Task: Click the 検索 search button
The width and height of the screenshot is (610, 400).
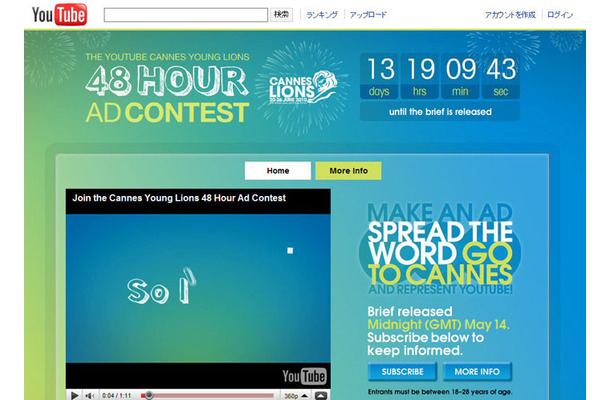Action: (x=281, y=15)
